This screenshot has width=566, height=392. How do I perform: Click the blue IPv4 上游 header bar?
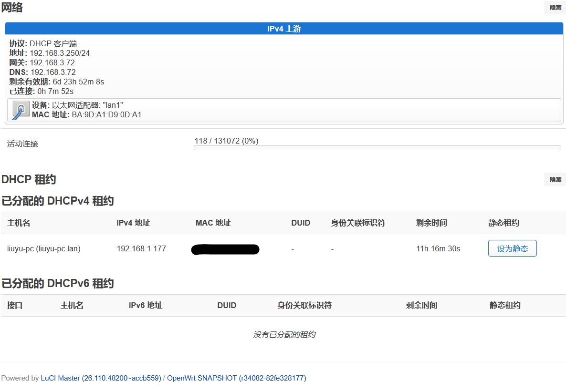coord(284,29)
